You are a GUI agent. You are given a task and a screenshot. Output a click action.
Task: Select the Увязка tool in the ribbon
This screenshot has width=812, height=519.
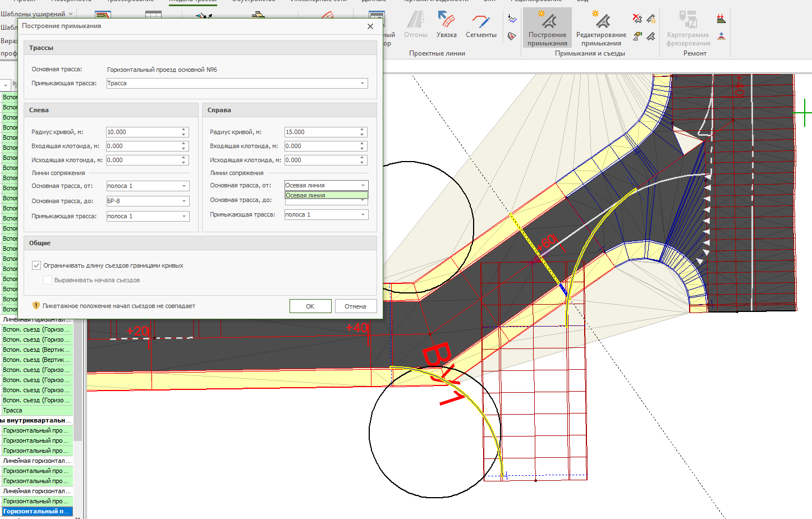pos(446,25)
